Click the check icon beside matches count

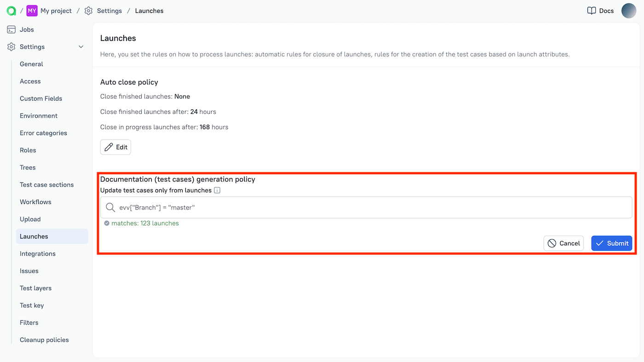pos(106,223)
